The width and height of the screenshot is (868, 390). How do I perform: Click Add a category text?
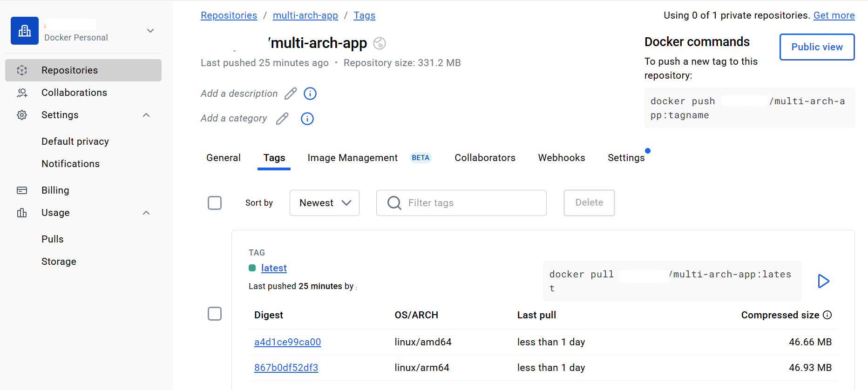(x=234, y=119)
